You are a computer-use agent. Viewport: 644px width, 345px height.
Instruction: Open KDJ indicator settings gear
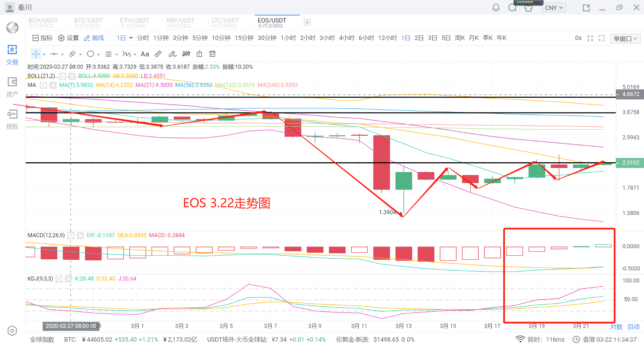(x=59, y=279)
